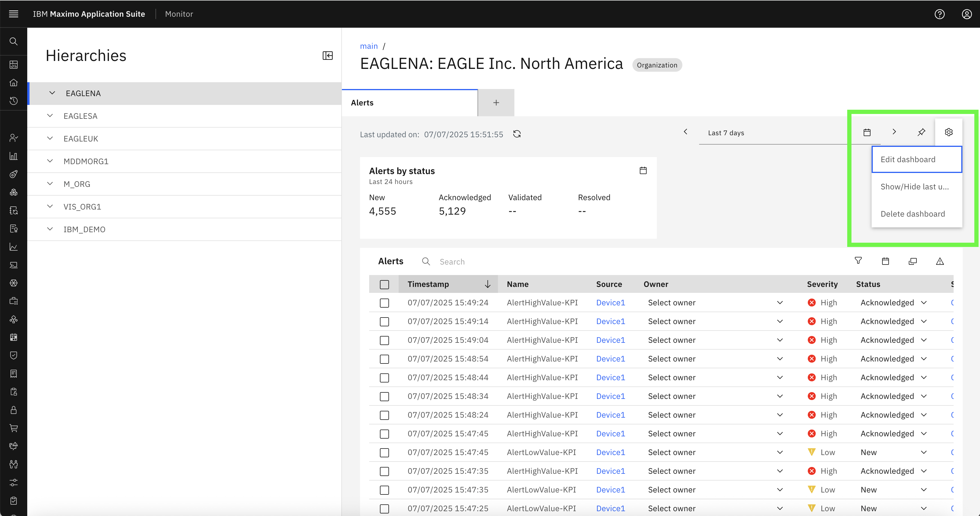Collapse the Hierarchies panel
Screen dimensions: 980x516
click(x=327, y=56)
